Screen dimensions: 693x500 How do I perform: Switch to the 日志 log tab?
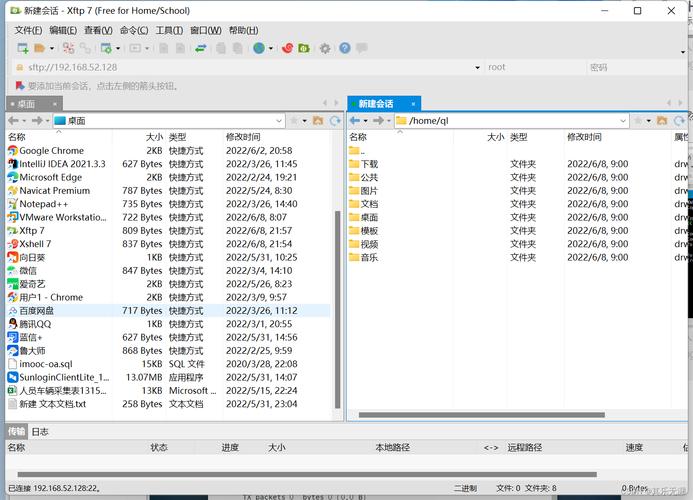(40, 431)
